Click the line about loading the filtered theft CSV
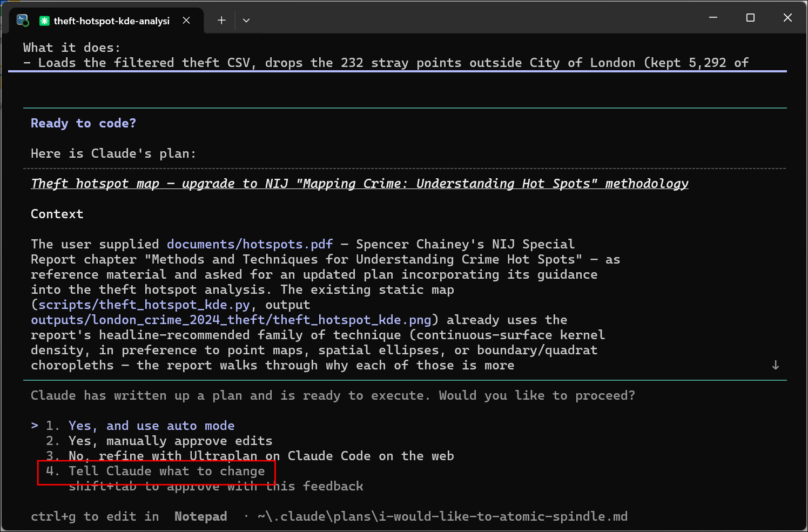The width and height of the screenshot is (808, 532). [386, 63]
